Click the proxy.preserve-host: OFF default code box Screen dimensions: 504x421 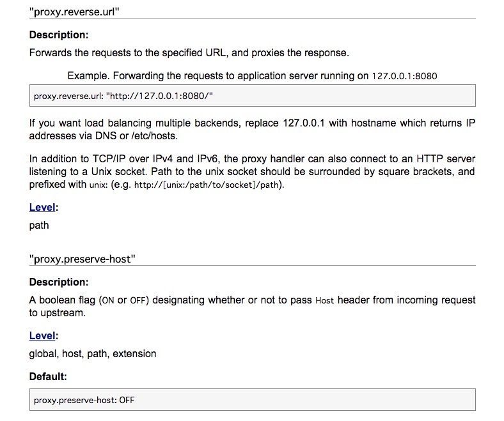coord(252,401)
